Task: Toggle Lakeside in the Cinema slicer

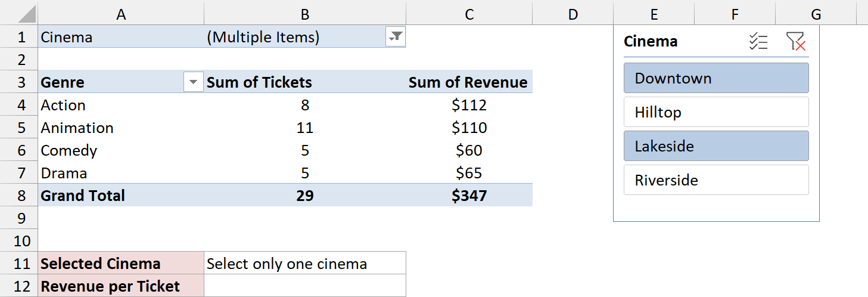Action: point(716,146)
